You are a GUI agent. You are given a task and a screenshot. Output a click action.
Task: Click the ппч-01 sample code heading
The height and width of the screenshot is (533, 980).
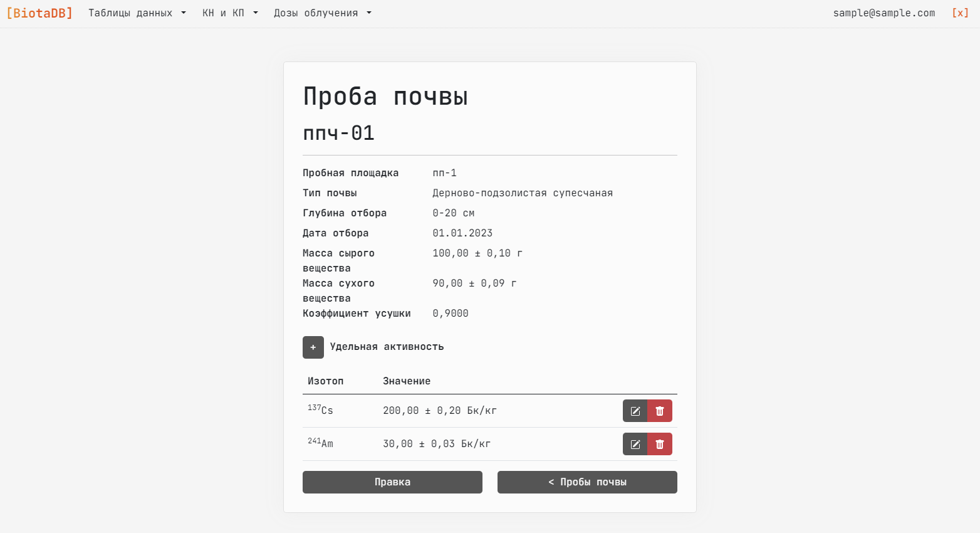[x=338, y=133]
